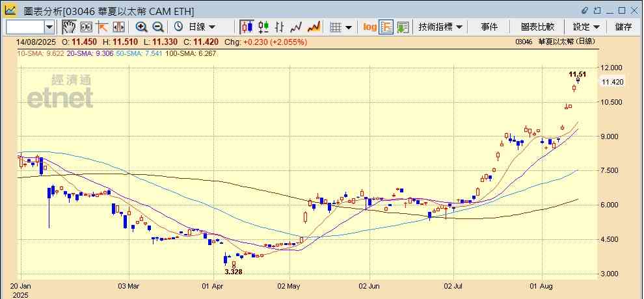Zoom out of the chart
Viewport: 644px width, 299px height.
click(158, 27)
